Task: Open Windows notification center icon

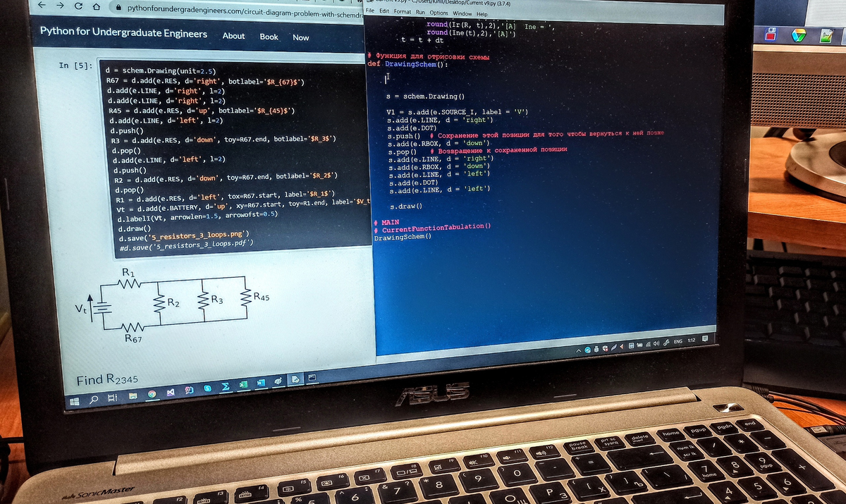Action: [705, 338]
